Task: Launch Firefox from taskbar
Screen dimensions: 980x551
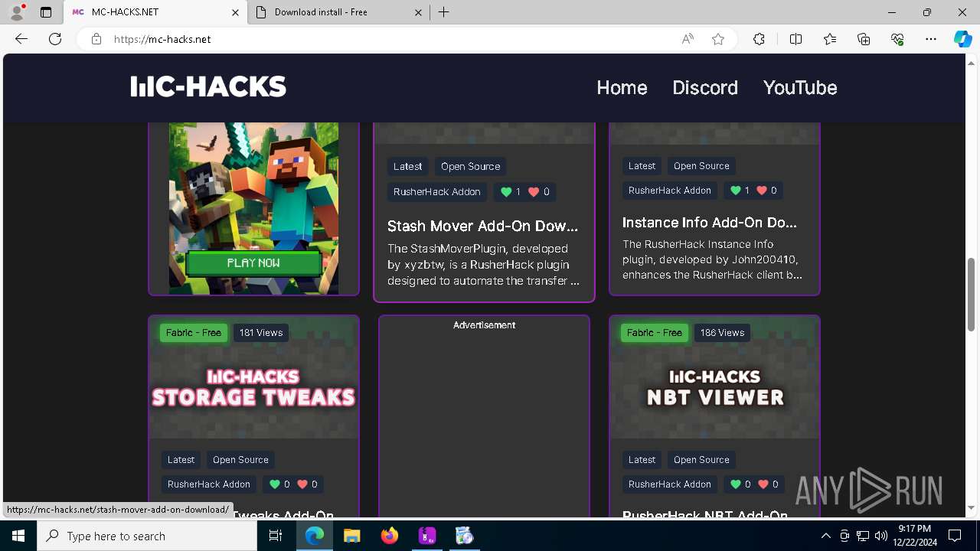Action: 390,536
